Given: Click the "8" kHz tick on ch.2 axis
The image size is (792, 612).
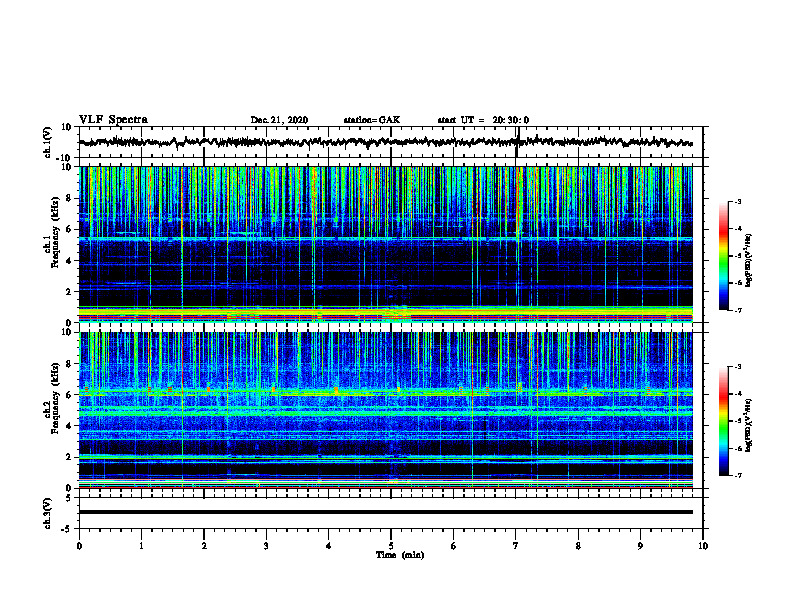Looking at the screenshot, I should (69, 364).
